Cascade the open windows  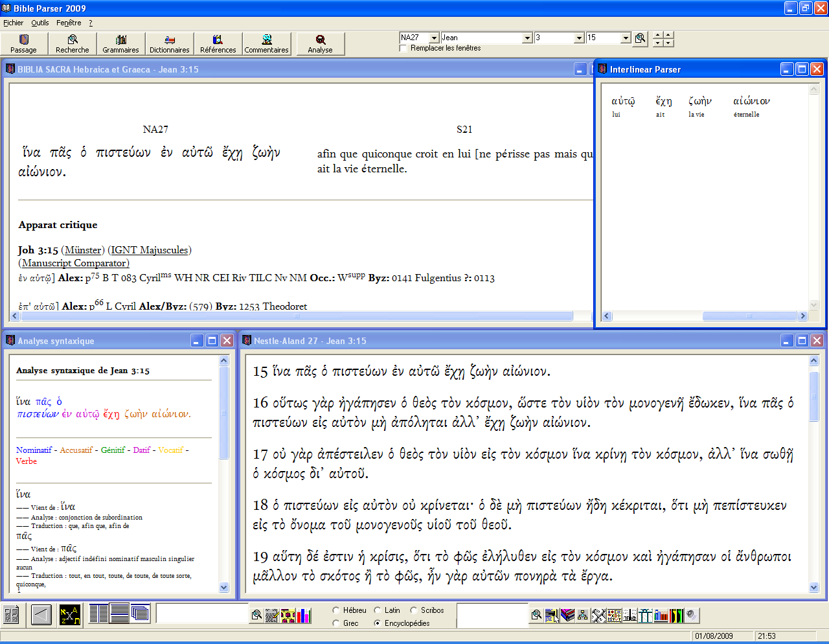tap(141, 613)
